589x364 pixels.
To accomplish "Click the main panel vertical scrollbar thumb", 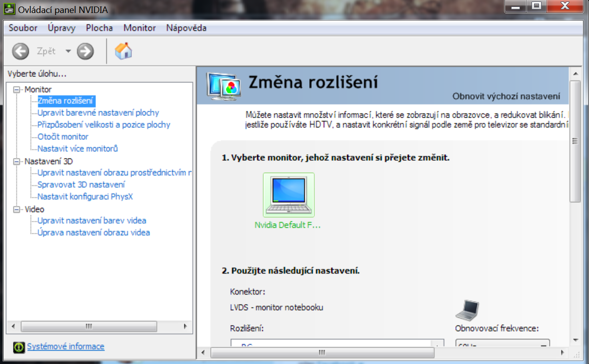I will tap(575, 141).
